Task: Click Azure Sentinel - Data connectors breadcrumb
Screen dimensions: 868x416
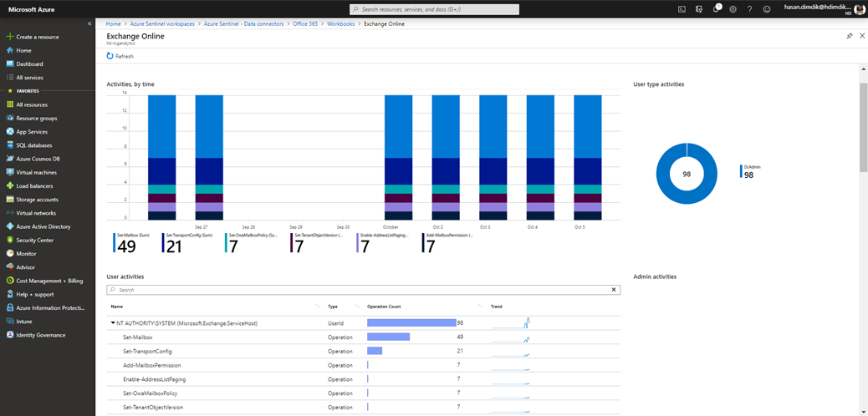Action: click(x=243, y=24)
